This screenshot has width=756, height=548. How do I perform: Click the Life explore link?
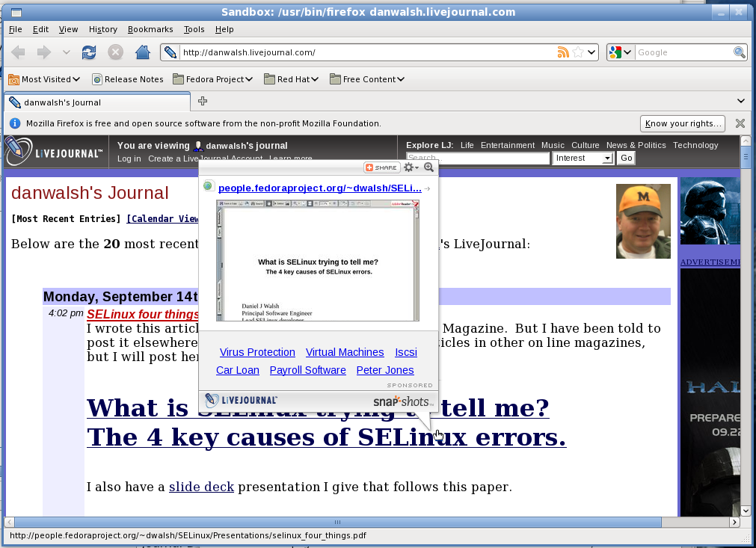(x=467, y=145)
